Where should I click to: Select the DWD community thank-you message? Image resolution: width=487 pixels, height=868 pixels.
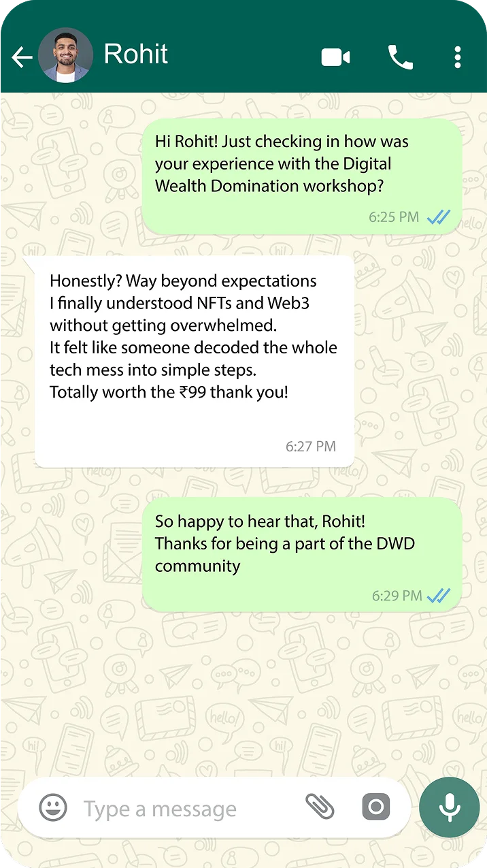click(x=302, y=554)
